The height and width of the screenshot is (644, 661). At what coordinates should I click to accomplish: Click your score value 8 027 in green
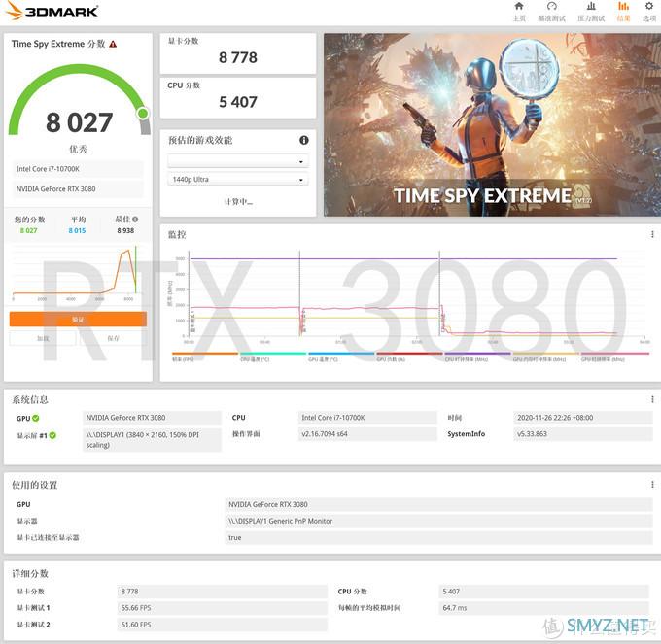pos(28,231)
